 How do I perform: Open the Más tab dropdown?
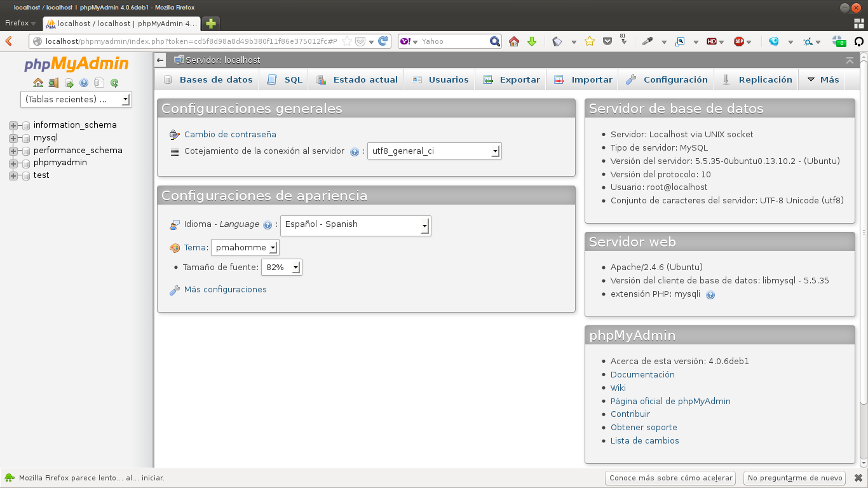coord(823,79)
